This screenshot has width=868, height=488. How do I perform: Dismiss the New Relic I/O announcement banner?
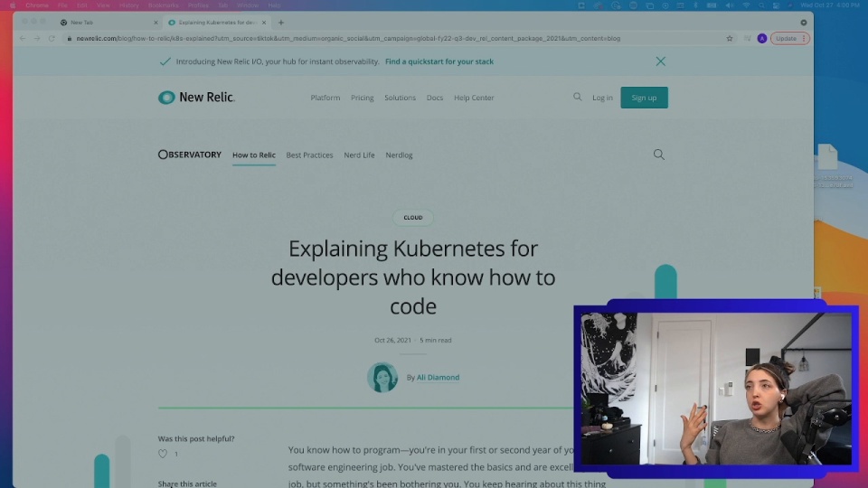tap(660, 61)
